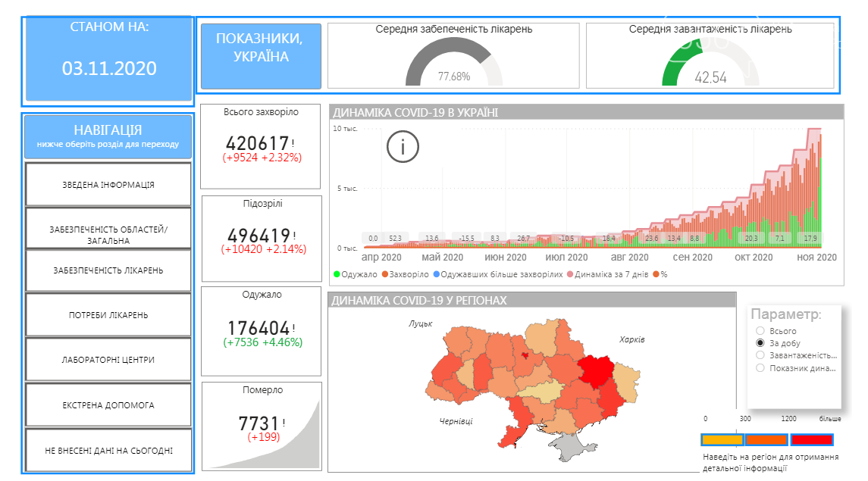868x481 pixels.
Task: Choose the Завантаженість radio option
Action: (760, 355)
